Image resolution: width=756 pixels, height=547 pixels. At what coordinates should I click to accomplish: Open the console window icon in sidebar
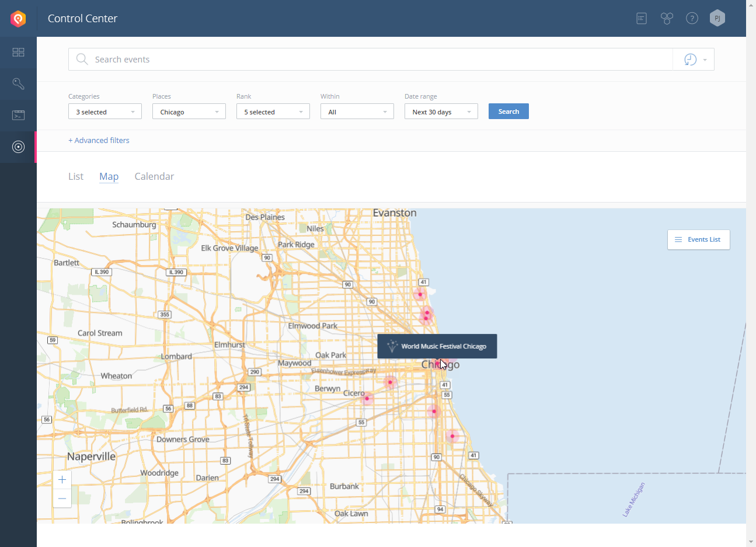[18, 115]
